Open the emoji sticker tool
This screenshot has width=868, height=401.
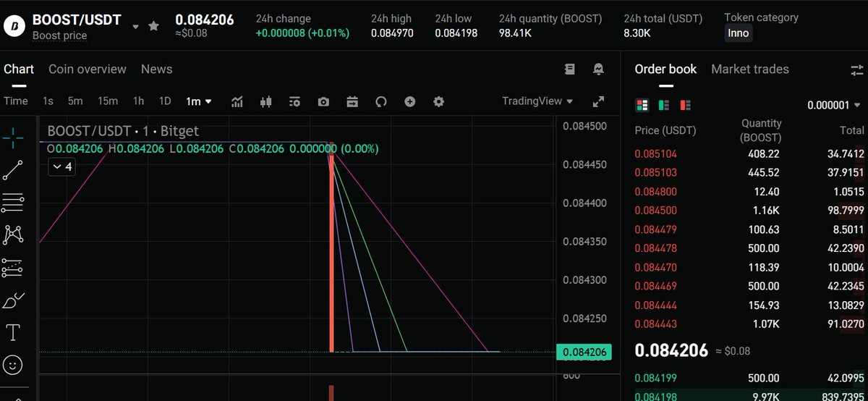coord(13,364)
